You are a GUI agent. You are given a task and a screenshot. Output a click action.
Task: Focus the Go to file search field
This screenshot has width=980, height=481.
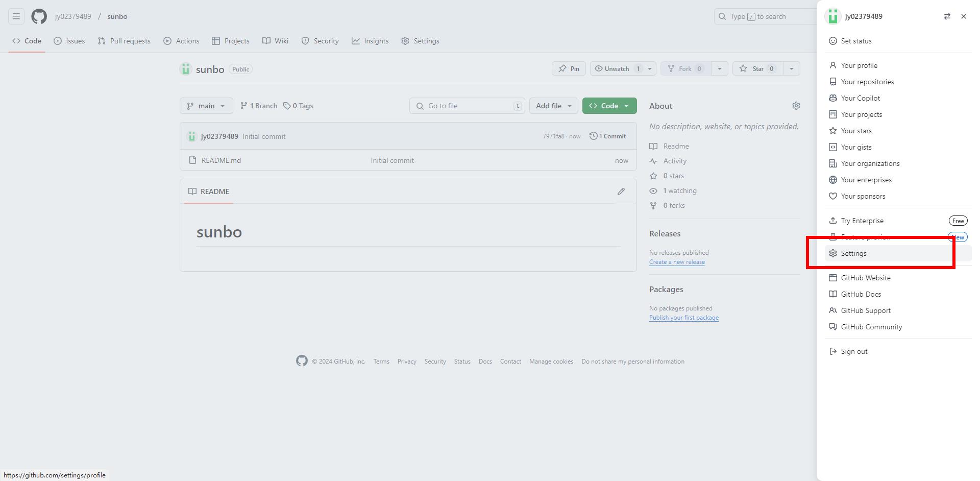pos(467,106)
